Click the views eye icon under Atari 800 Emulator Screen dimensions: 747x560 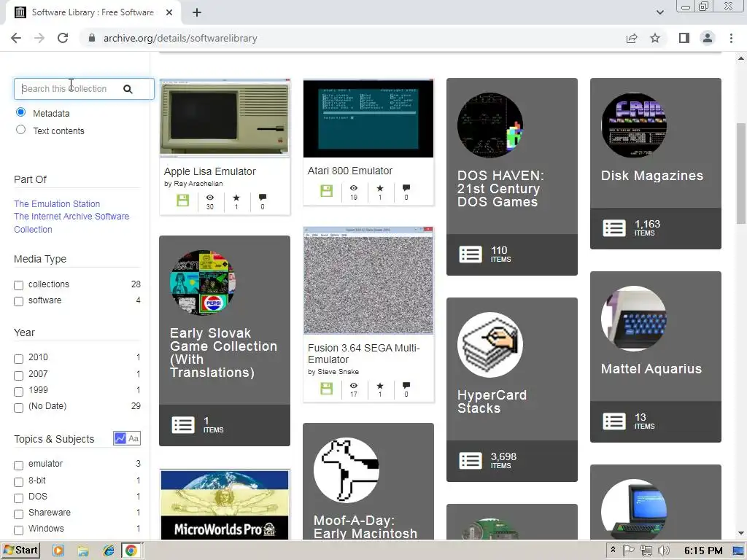click(x=354, y=188)
